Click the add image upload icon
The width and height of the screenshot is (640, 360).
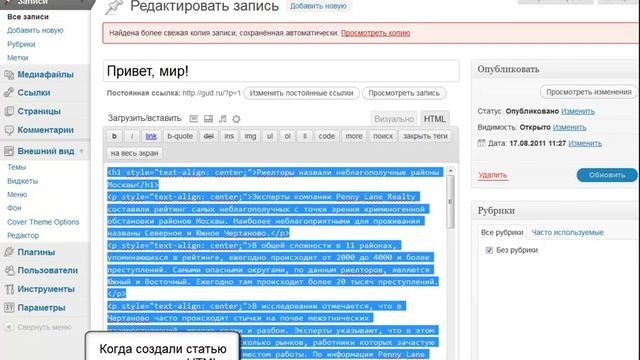[194, 119]
